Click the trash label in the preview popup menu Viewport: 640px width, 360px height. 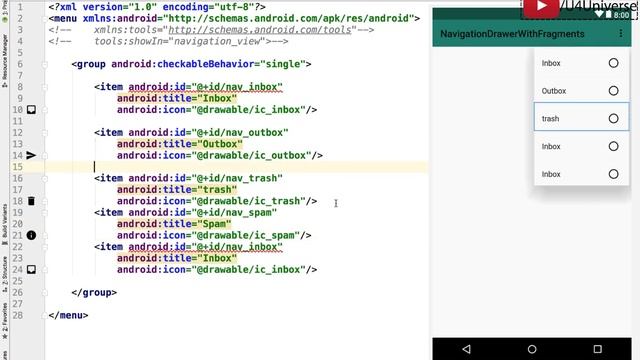550,119
